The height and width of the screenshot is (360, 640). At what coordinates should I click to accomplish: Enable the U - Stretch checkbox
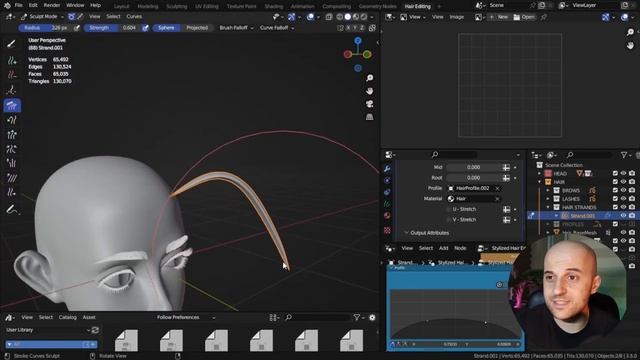[449, 209]
